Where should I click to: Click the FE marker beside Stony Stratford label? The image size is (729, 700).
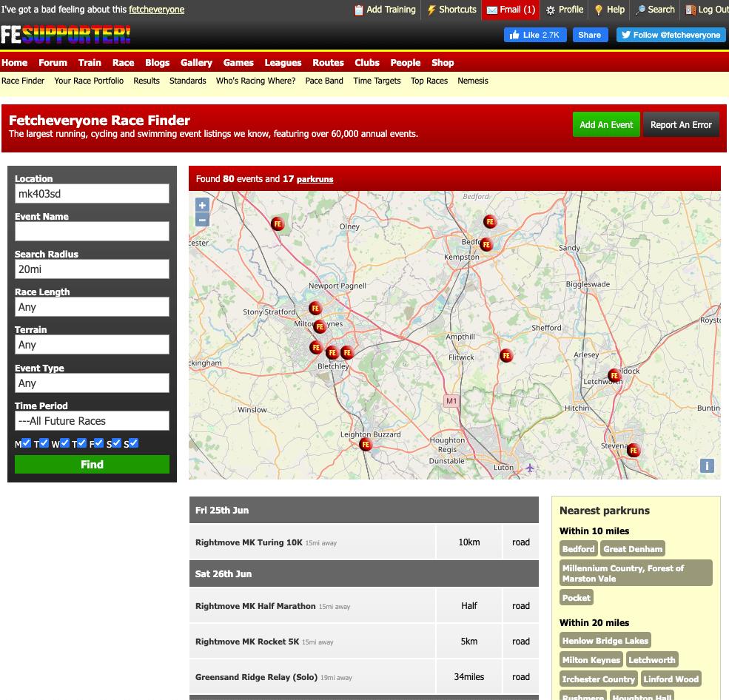point(315,308)
